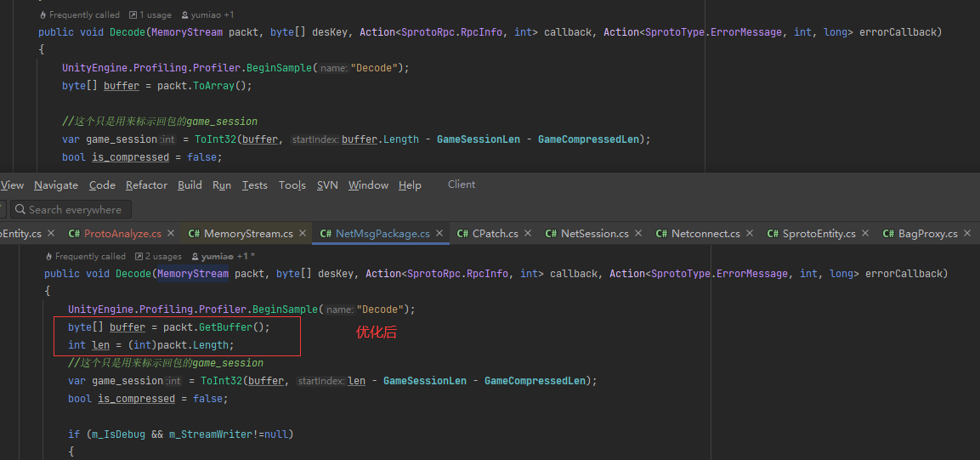The image size is (980, 460).
Task: Click the magnifier icon in search box
Action: coord(20,210)
